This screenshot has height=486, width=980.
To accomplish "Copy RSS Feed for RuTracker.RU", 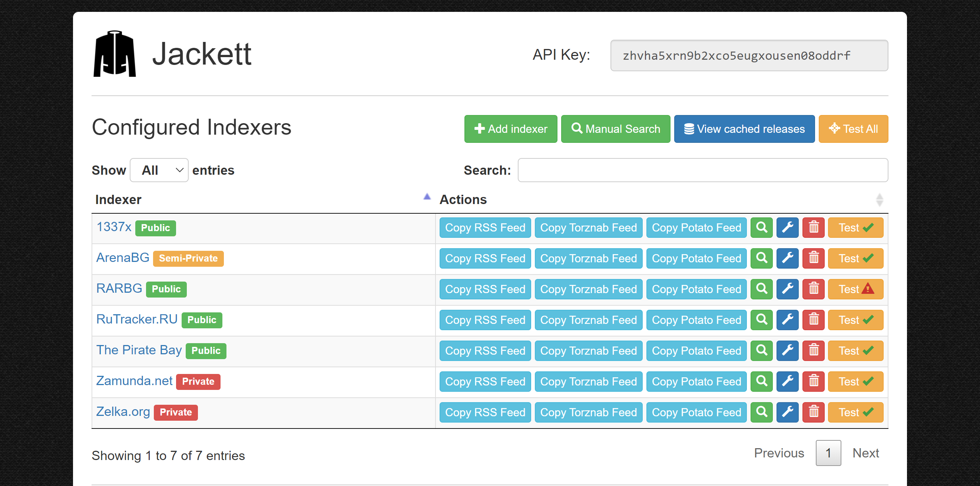I will (x=485, y=320).
